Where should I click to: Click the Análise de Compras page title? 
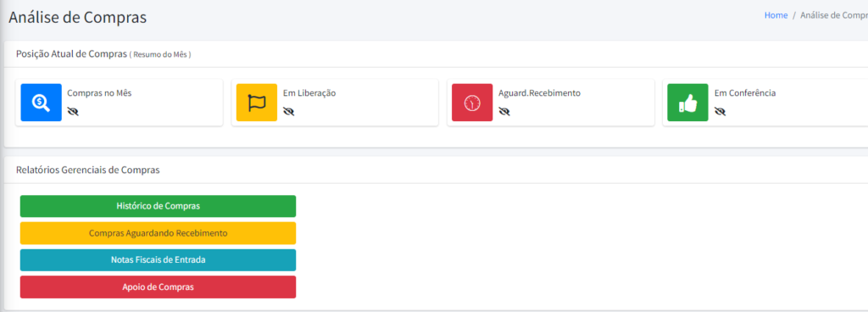click(77, 17)
